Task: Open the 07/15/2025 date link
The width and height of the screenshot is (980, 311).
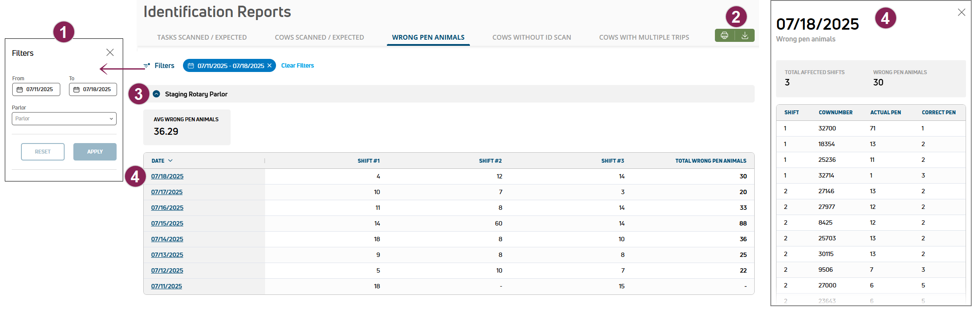Action: click(167, 223)
